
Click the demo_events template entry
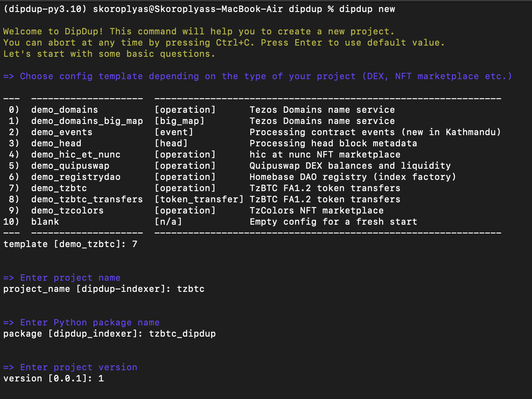point(62,132)
